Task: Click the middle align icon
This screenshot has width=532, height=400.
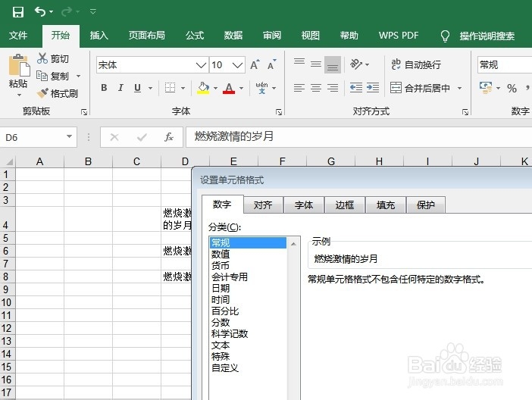Action: point(316,64)
